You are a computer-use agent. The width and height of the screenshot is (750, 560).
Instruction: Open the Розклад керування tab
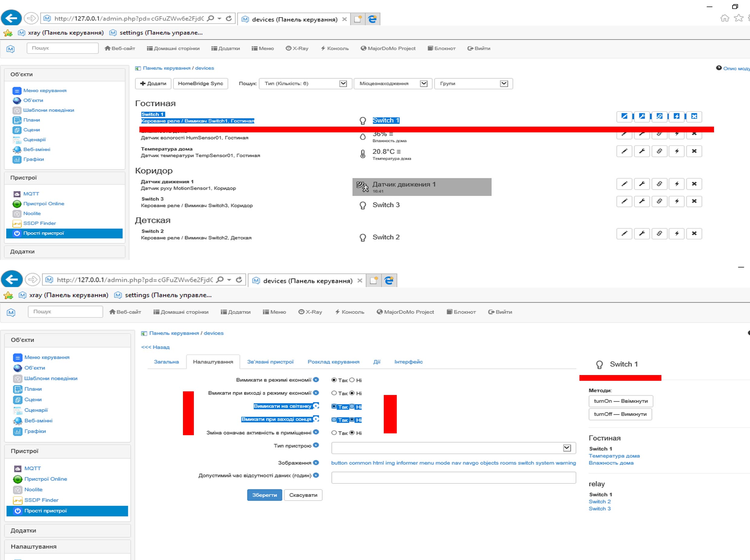333,362
